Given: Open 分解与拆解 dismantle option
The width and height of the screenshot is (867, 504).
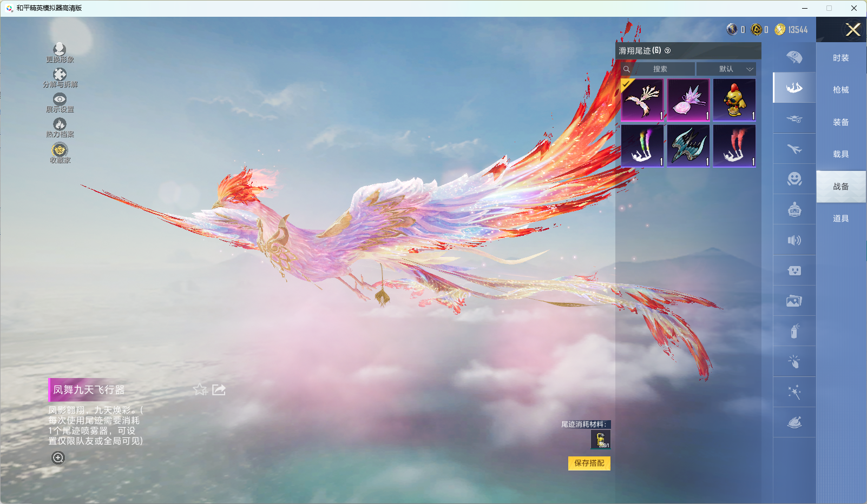Looking at the screenshot, I should click(60, 78).
